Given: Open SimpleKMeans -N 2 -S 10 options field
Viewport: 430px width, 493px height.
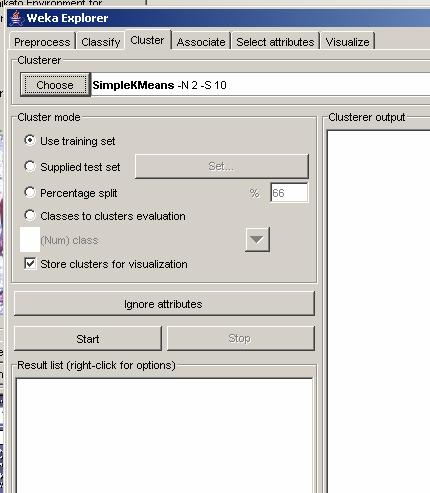Looking at the screenshot, I should pyautogui.click(x=261, y=85).
